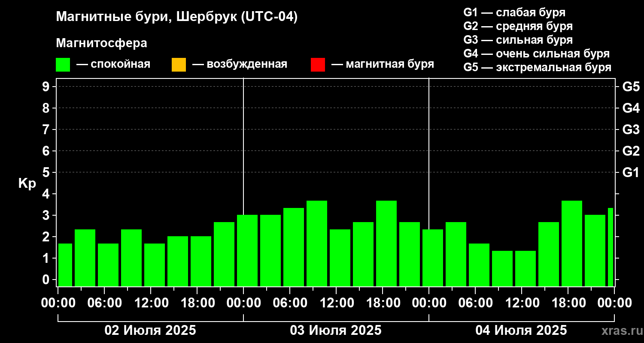Viewport: 644px width, 343px height.
Task: Click the 09:00–12:00 bar on 04 Июля
Action: point(502,268)
